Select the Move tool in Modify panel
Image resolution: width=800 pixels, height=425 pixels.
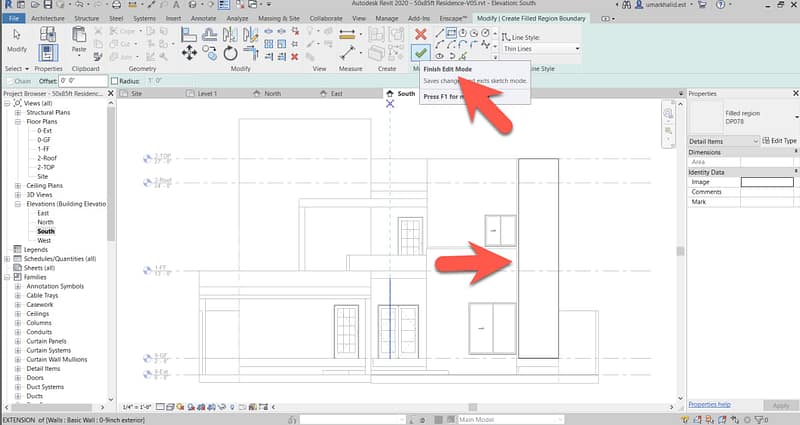coord(188,52)
